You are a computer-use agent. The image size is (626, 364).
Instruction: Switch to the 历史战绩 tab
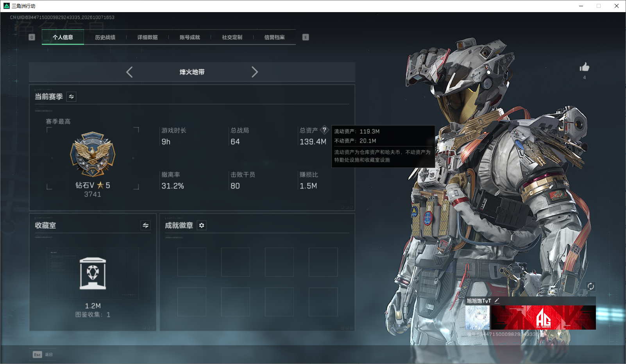pyautogui.click(x=105, y=37)
